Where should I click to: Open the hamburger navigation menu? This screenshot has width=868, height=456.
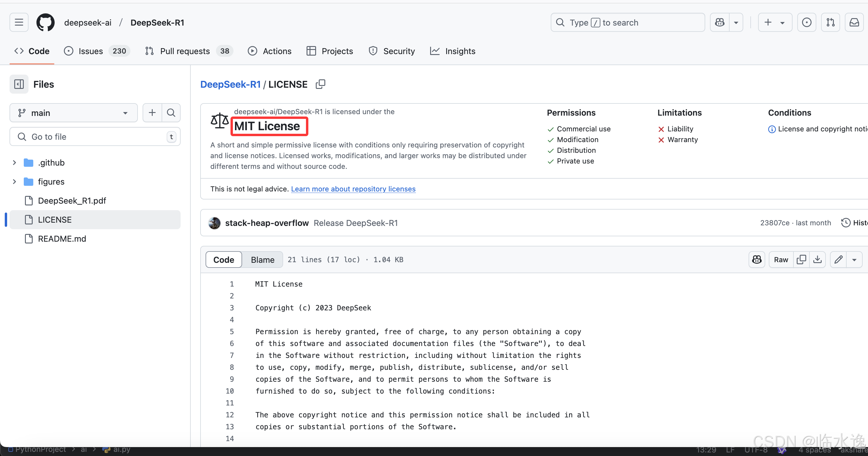coord(19,23)
